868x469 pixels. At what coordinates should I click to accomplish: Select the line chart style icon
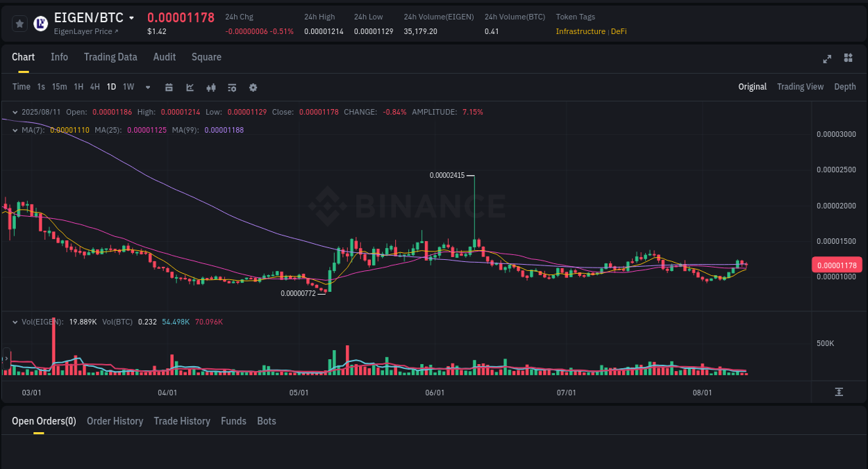pyautogui.click(x=190, y=87)
